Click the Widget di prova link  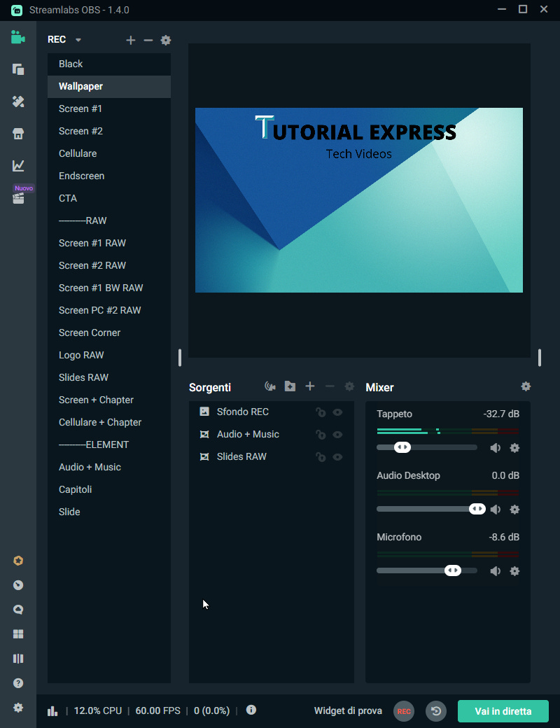[348, 710]
